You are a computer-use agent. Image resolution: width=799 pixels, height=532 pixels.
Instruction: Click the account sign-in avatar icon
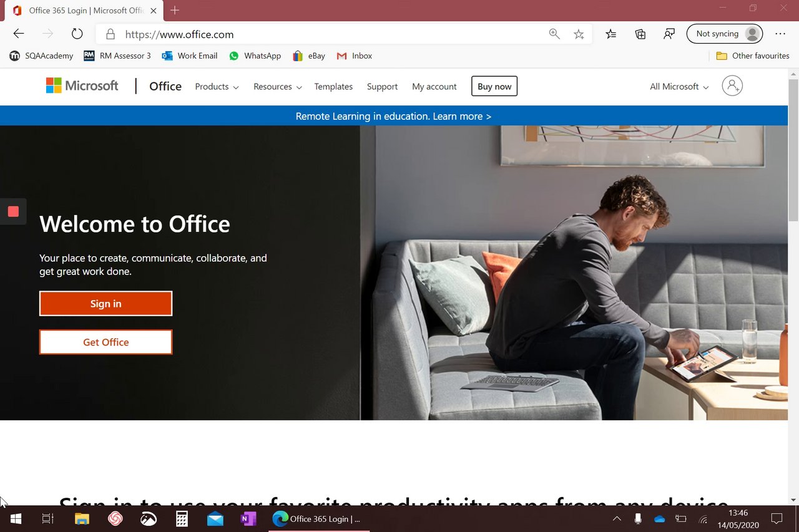tap(732, 86)
